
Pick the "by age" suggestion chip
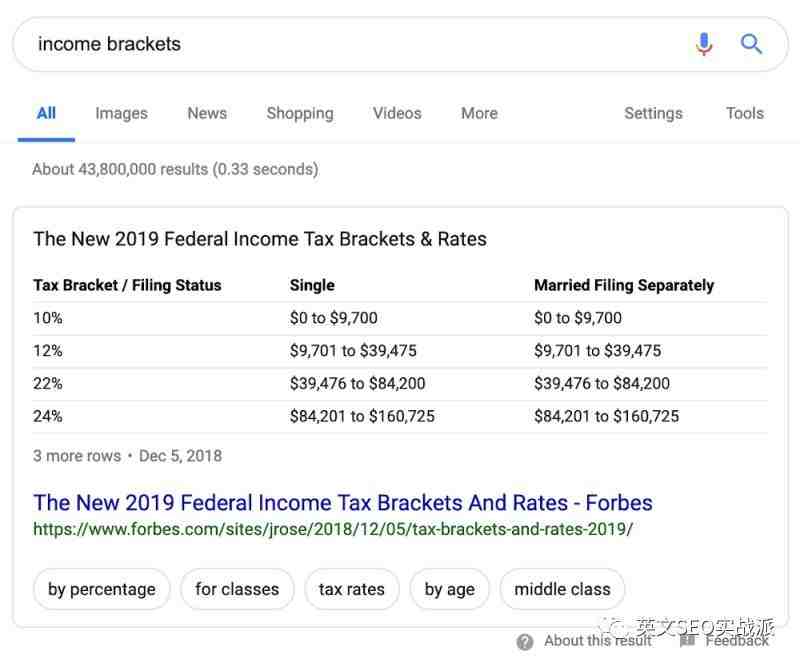pyautogui.click(x=449, y=589)
